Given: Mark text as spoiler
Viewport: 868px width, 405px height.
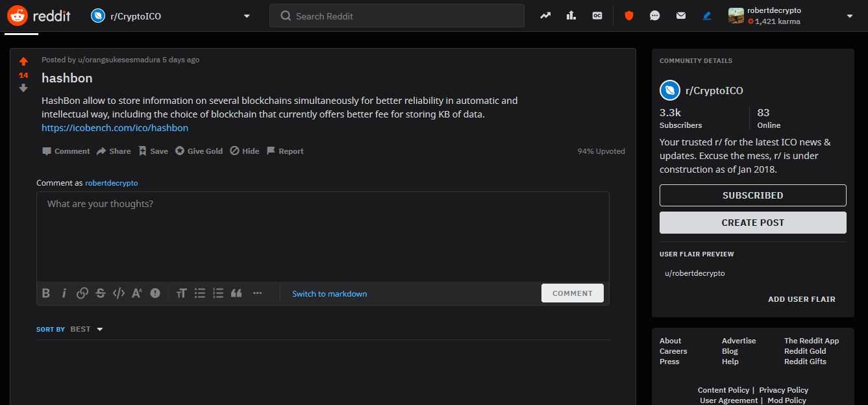Looking at the screenshot, I should pos(155,293).
